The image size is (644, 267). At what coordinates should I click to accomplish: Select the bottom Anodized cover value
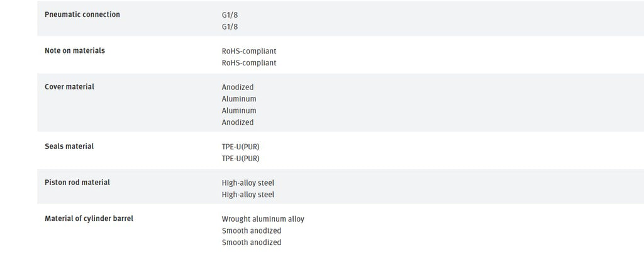click(237, 122)
